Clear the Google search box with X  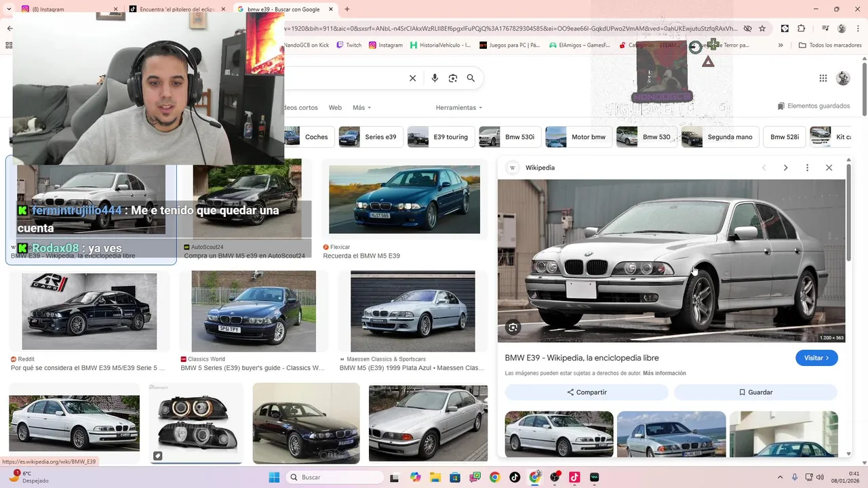[x=412, y=79]
